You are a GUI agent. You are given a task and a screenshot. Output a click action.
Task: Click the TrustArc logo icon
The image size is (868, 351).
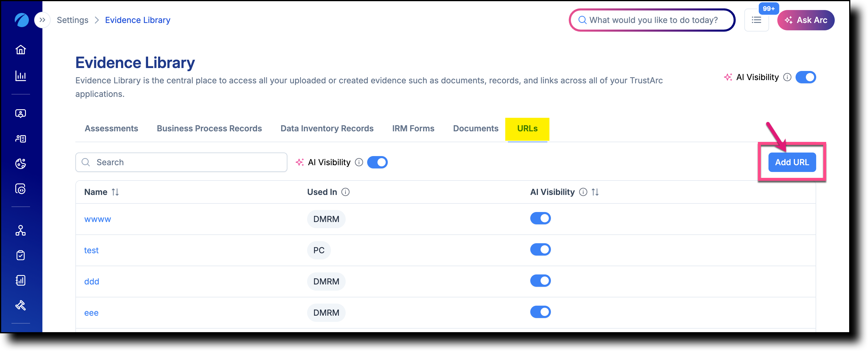pyautogui.click(x=21, y=20)
